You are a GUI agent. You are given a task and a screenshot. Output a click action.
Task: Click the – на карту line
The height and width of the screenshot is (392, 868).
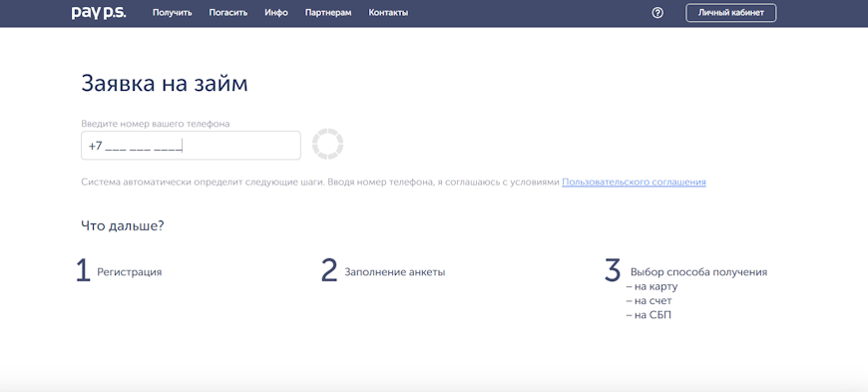[x=652, y=287]
